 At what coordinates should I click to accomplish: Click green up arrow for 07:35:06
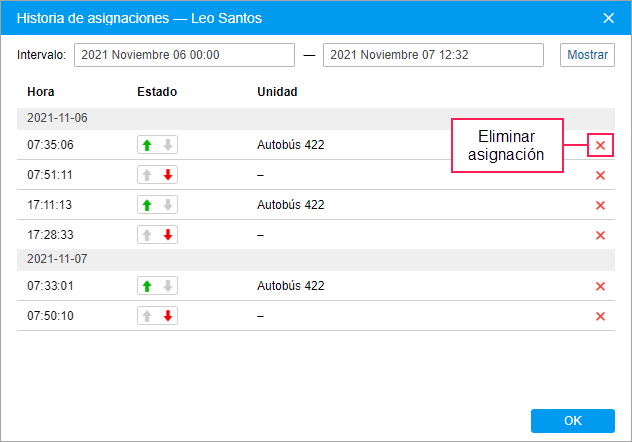147,145
